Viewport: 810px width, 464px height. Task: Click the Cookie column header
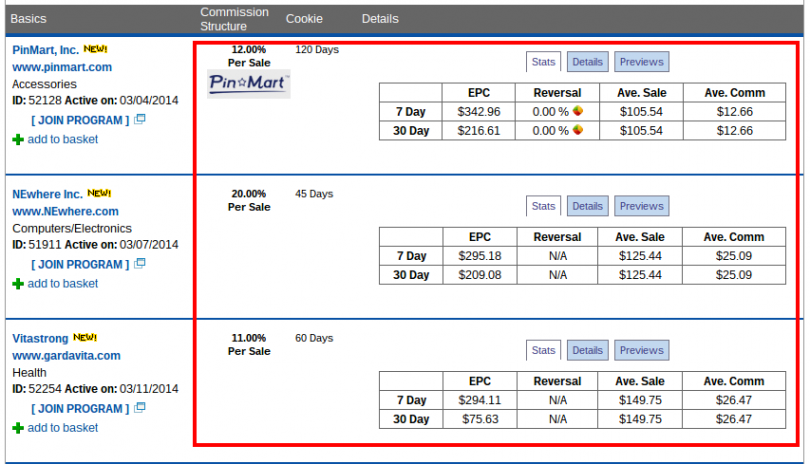pos(304,19)
